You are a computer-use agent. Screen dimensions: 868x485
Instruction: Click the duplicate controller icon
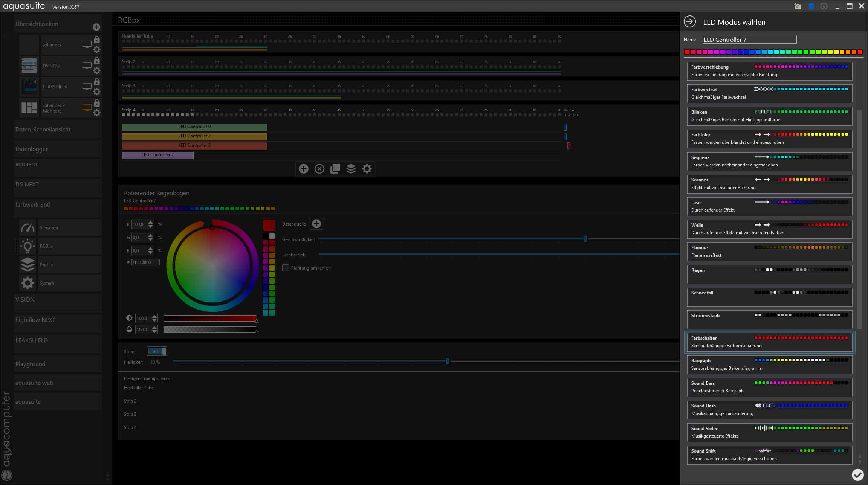coord(335,169)
